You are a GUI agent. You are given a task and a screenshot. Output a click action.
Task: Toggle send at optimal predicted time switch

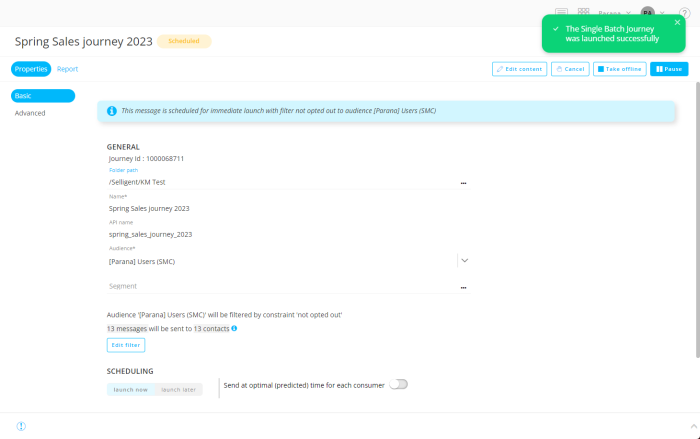coord(398,385)
